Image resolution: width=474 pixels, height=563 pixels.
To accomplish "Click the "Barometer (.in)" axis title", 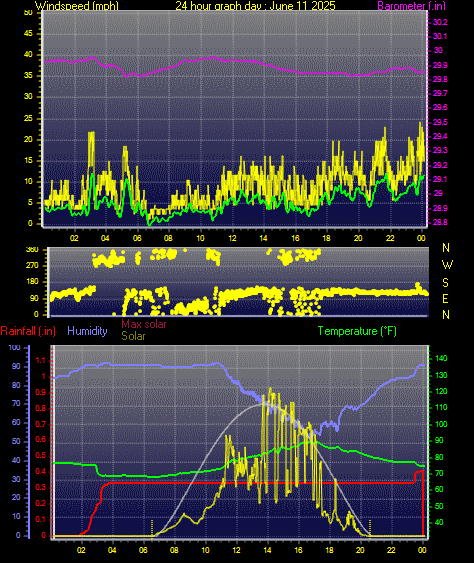I will pos(412,6).
